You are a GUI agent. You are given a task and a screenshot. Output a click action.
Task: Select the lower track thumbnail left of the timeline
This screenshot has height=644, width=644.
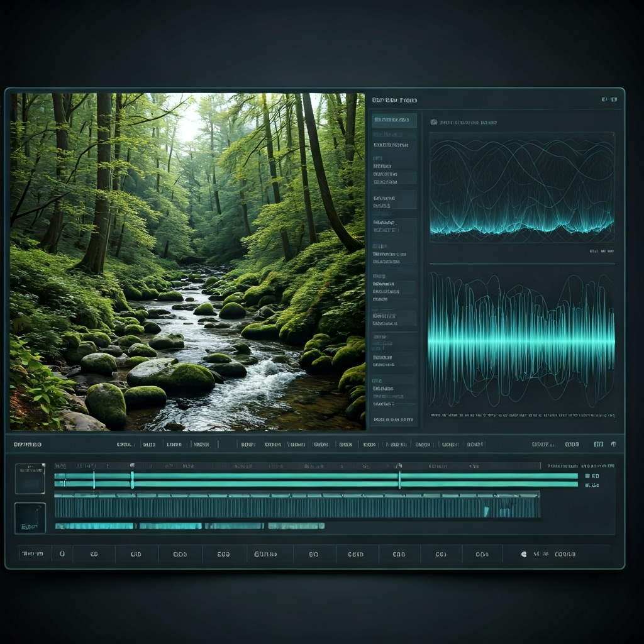point(30,518)
